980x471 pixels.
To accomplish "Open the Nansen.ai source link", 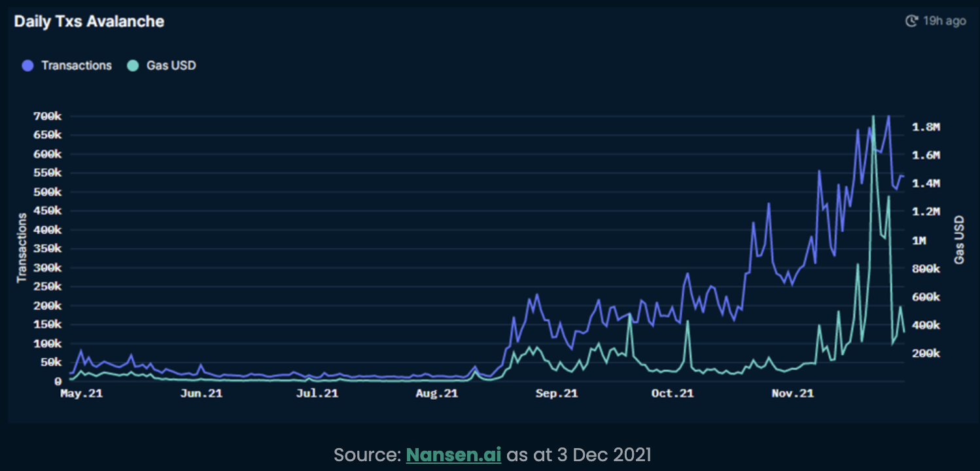I will point(453,455).
